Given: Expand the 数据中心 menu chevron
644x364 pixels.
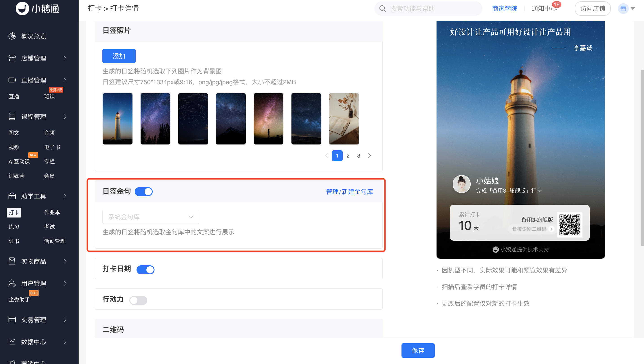Looking at the screenshot, I should point(65,342).
